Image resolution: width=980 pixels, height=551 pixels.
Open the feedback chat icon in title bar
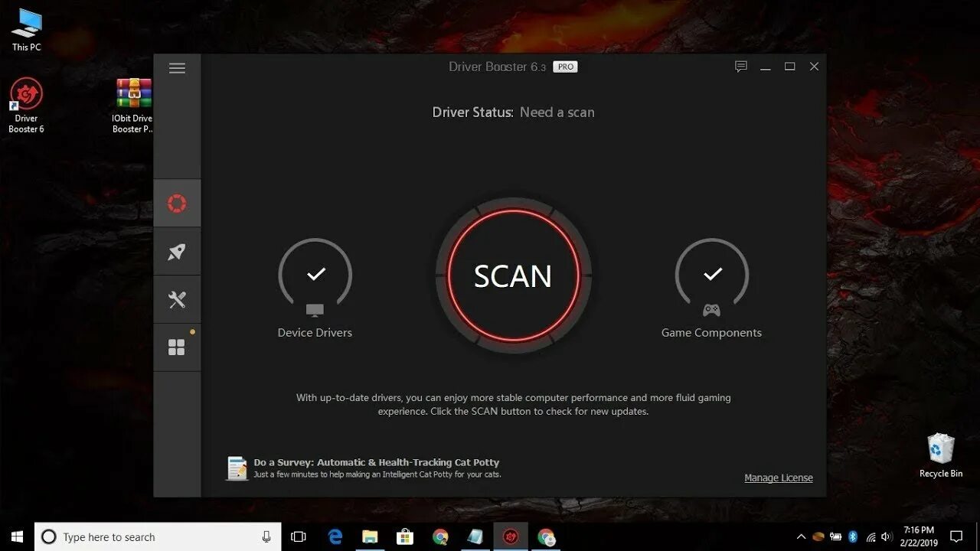click(x=740, y=67)
